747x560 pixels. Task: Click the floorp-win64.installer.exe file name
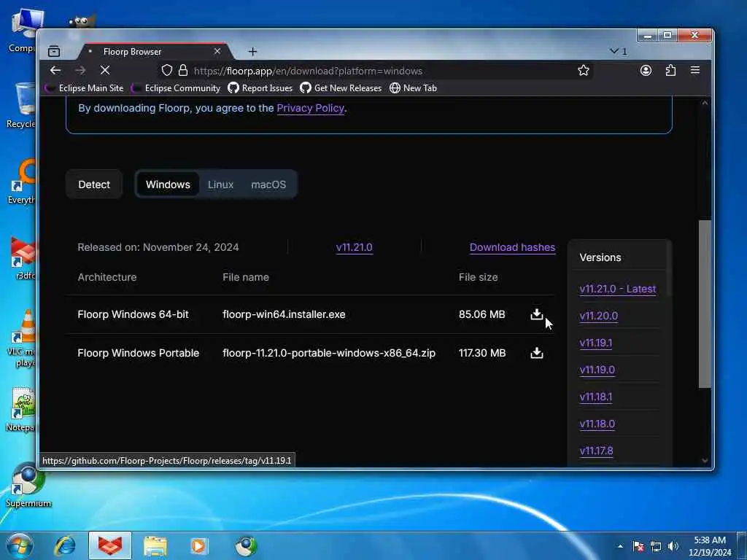[x=284, y=314]
